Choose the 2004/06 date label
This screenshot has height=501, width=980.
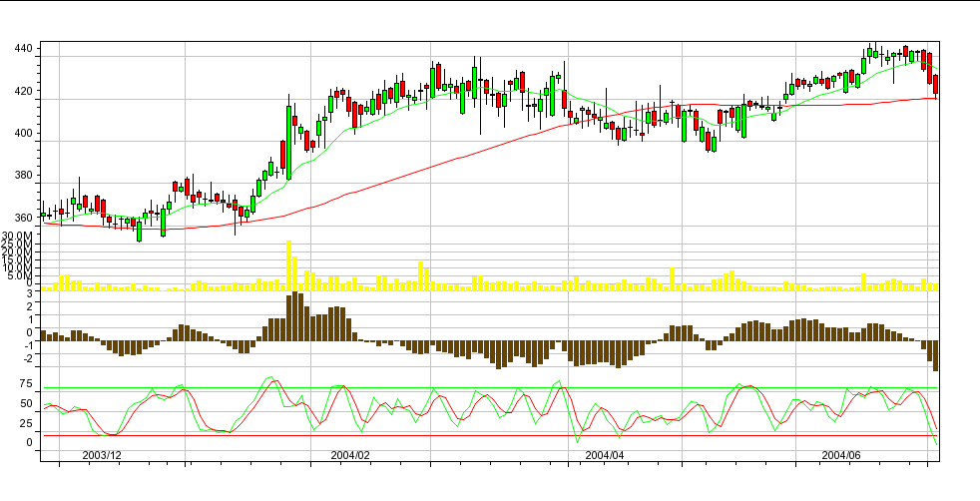840,455
